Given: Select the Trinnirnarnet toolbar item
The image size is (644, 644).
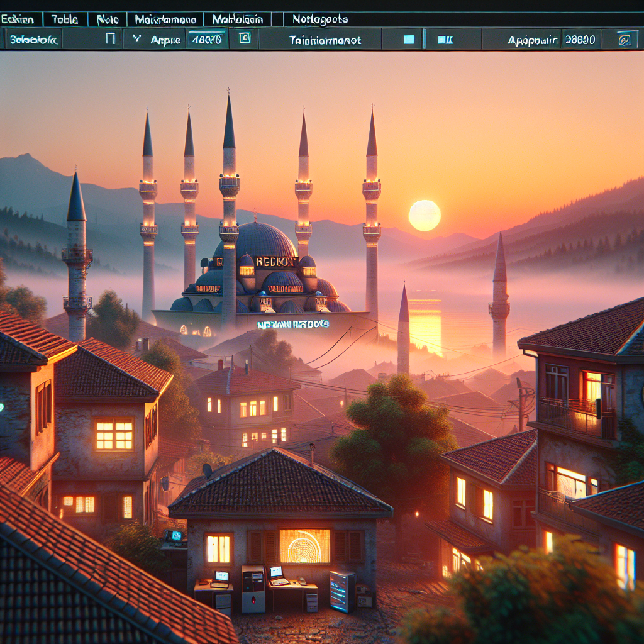Looking at the screenshot, I should point(325,40).
